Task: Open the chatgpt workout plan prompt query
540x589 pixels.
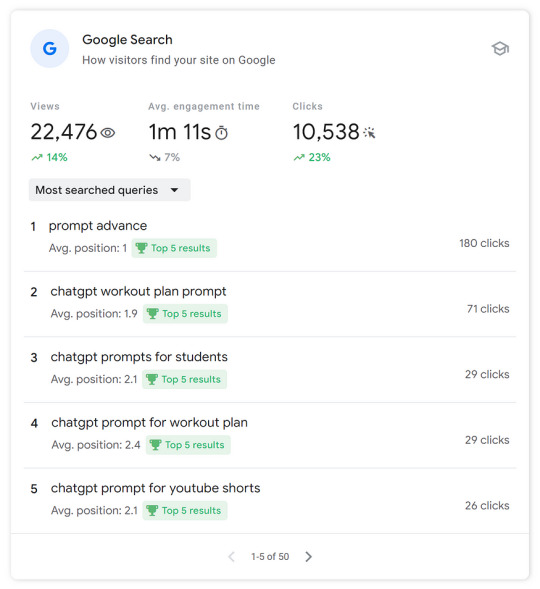Action: (x=138, y=291)
